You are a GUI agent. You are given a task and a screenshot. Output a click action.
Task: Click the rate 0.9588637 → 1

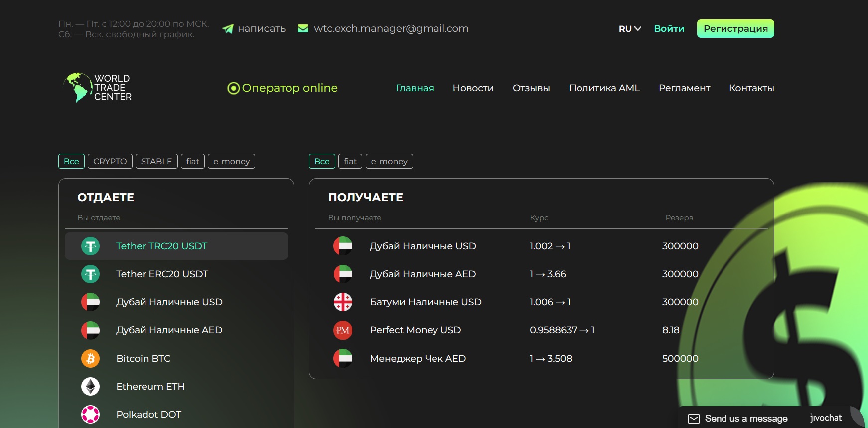(x=562, y=330)
